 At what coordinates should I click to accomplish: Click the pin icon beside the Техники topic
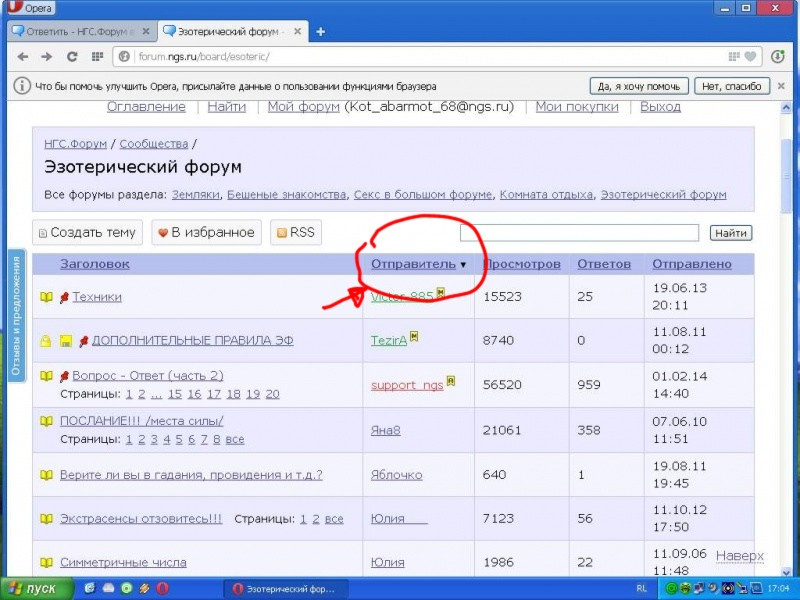64,297
